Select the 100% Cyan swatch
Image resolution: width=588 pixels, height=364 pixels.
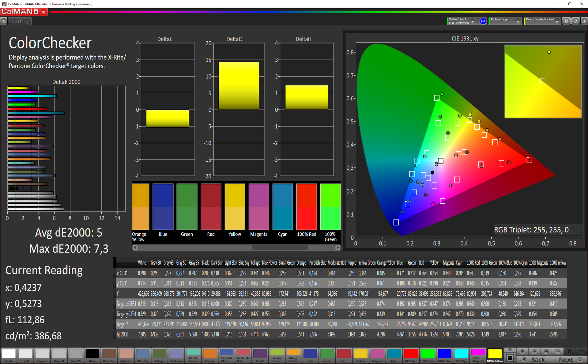461,355
